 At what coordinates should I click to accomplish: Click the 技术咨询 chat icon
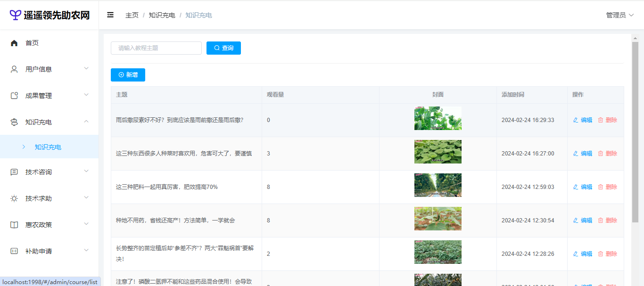[14, 172]
